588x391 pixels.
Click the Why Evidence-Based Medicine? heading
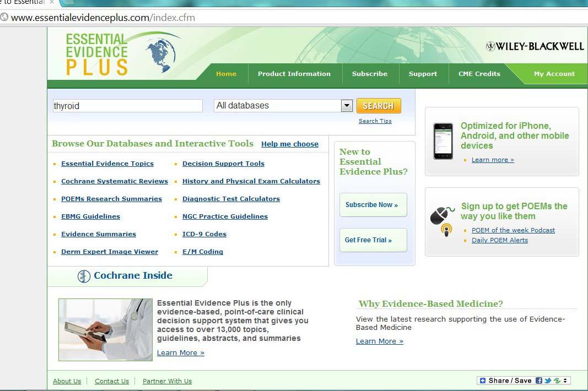tap(430, 303)
